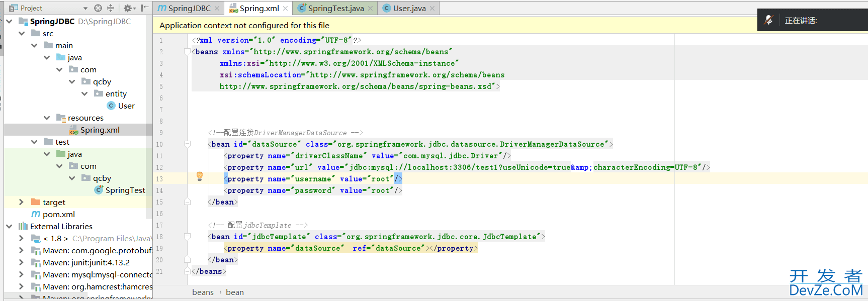Expand the 1.8 JDK library node
868x301 pixels.
pyautogui.click(x=21, y=238)
